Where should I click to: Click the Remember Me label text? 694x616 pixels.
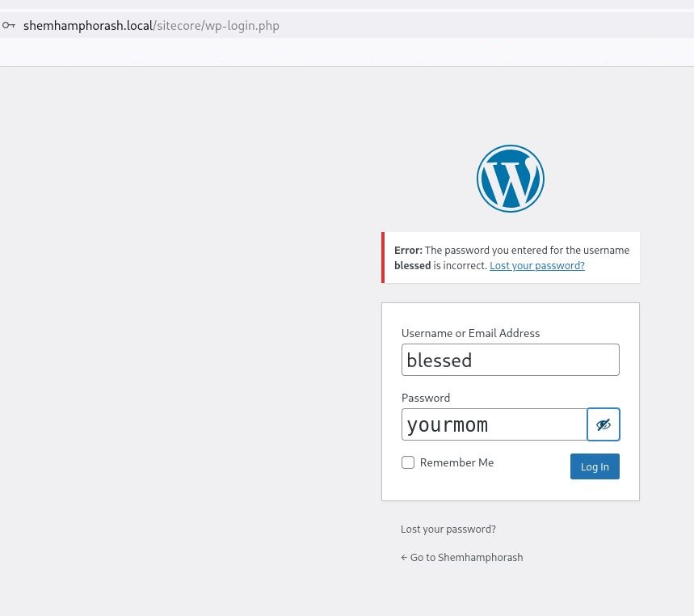[456, 462]
